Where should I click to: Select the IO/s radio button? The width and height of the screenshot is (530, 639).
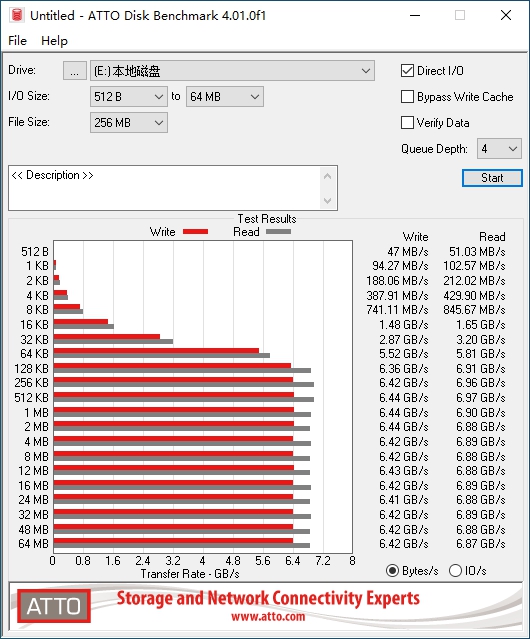point(455,571)
